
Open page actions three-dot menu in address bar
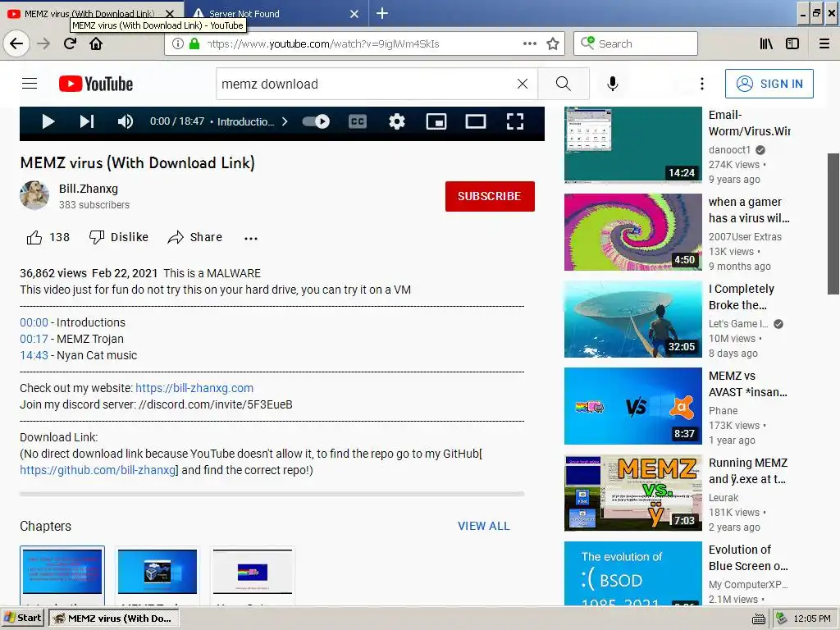click(x=529, y=43)
